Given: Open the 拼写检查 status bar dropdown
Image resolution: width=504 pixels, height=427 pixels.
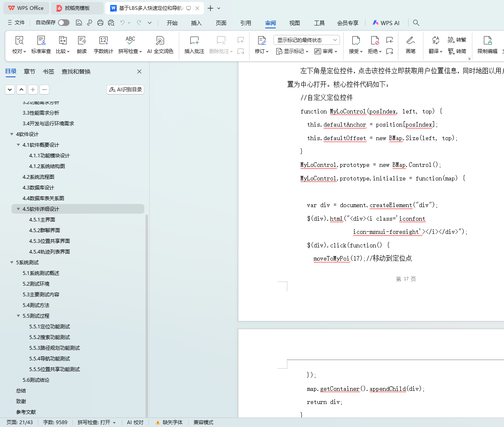Looking at the screenshot, I should coord(97,422).
